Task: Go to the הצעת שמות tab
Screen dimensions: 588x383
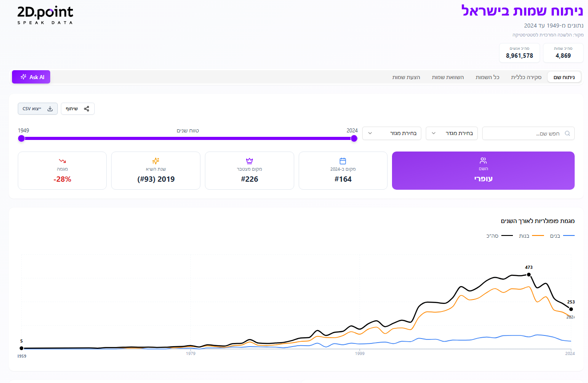Action: [406, 77]
